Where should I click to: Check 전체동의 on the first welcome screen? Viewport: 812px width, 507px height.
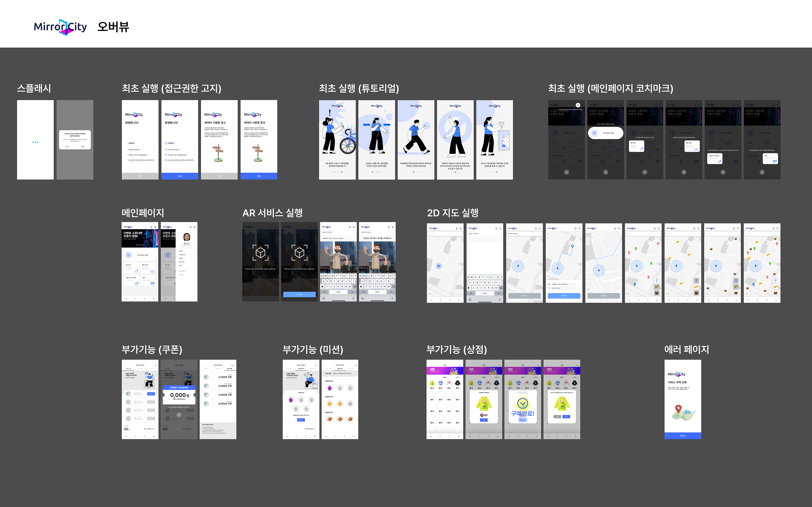point(126,143)
